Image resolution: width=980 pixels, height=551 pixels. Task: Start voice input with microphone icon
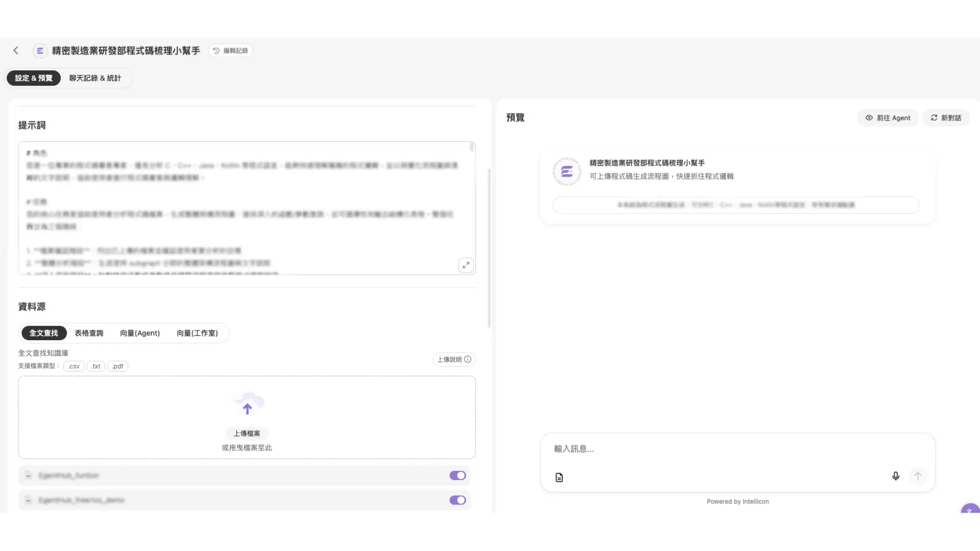896,476
